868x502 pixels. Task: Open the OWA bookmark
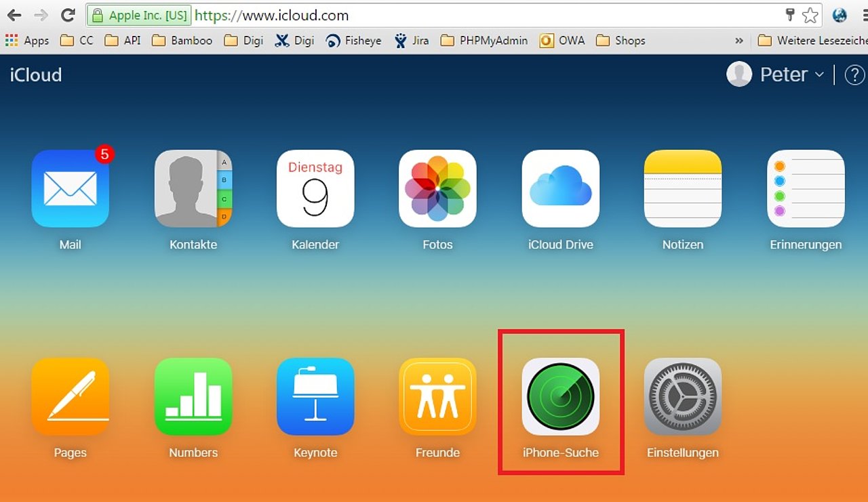(562, 41)
